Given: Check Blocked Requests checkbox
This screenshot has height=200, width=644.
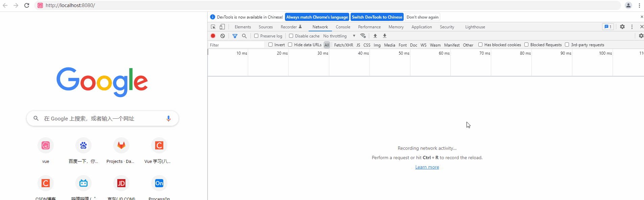Looking at the screenshot, I should tap(526, 45).
